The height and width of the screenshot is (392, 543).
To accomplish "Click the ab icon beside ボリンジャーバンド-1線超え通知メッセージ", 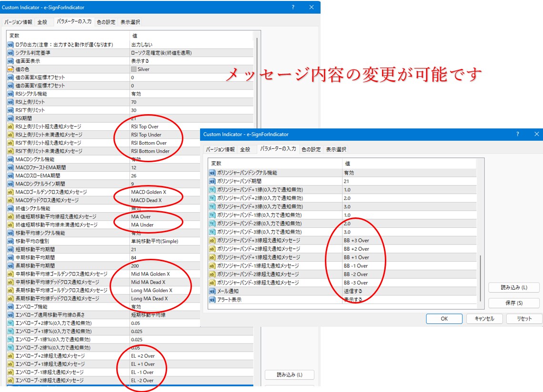I will [x=212, y=266].
